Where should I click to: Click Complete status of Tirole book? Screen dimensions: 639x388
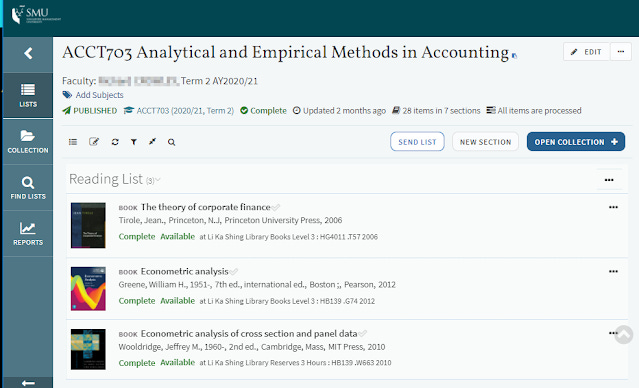[x=137, y=236]
